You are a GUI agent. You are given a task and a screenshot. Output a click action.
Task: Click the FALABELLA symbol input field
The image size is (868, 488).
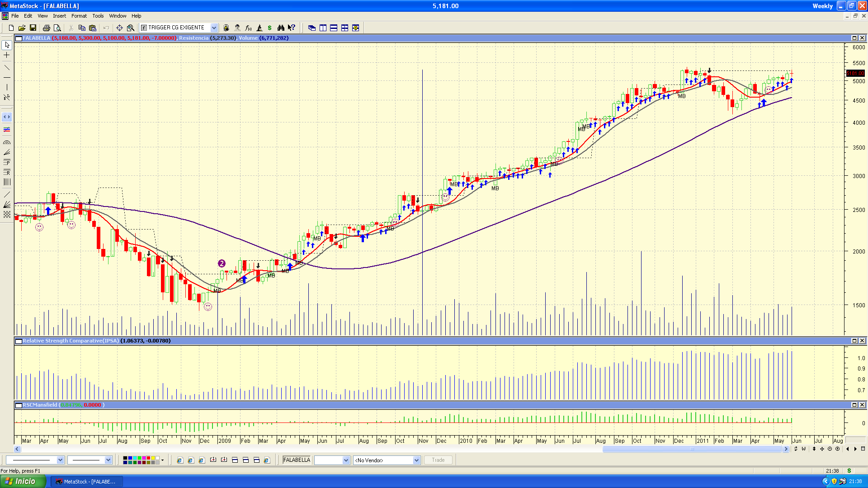coord(297,460)
